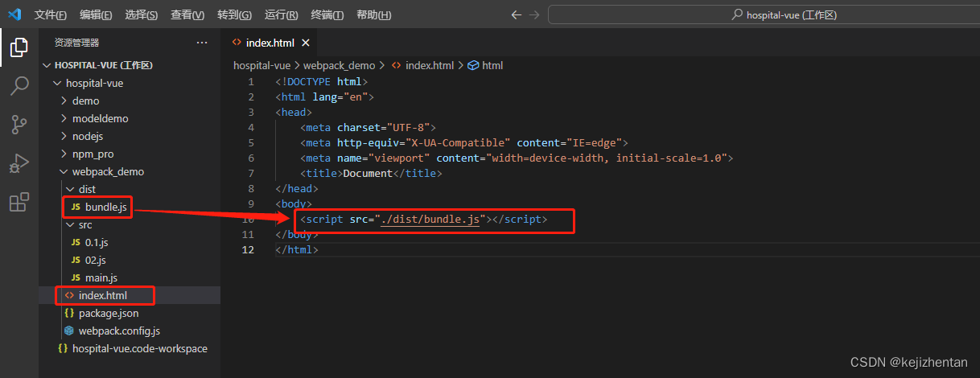Viewport: 980px width, 378px height.
Task: Click the html symbol breadcrumb icon
Action: click(x=473, y=65)
